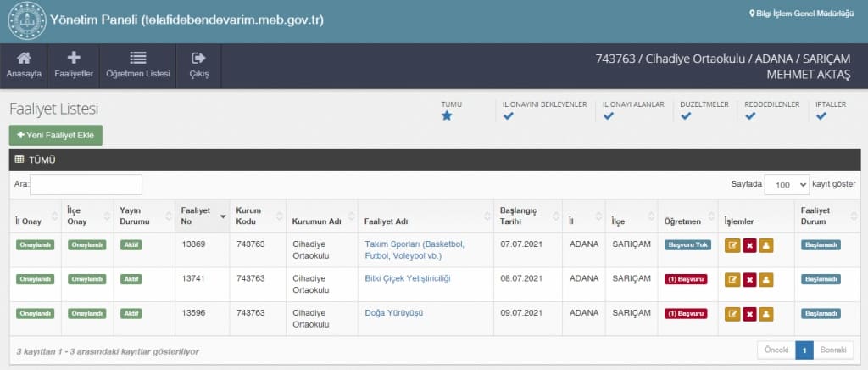Toggle the İPTALLER filter checkmark
This screenshot has height=370, width=868.
(821, 116)
